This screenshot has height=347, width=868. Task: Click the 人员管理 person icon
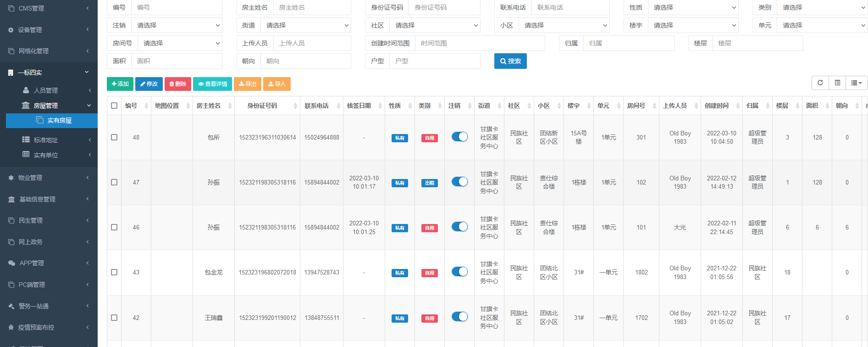[x=26, y=90]
